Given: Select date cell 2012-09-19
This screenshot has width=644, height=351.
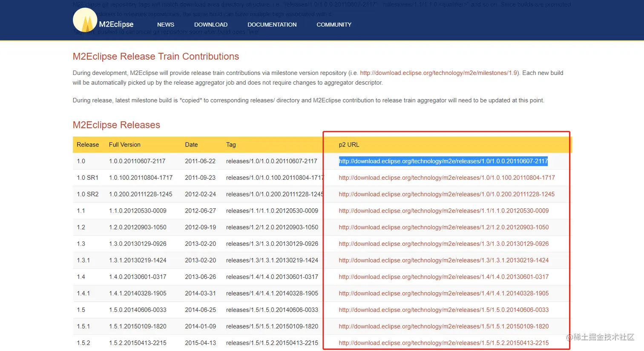Looking at the screenshot, I should coord(200,227).
